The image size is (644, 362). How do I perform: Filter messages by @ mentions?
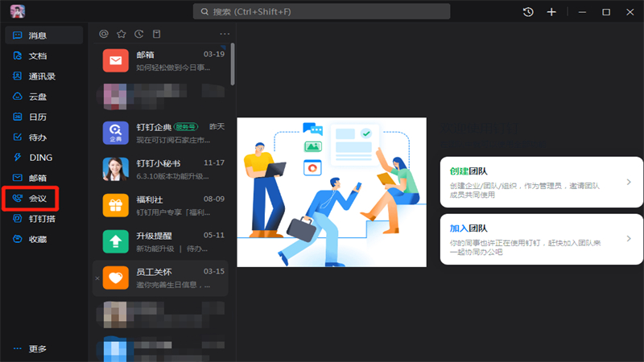(104, 34)
